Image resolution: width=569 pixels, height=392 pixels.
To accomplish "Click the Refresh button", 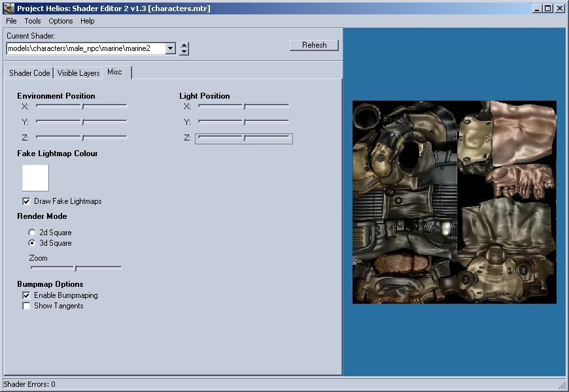I will tap(314, 45).
